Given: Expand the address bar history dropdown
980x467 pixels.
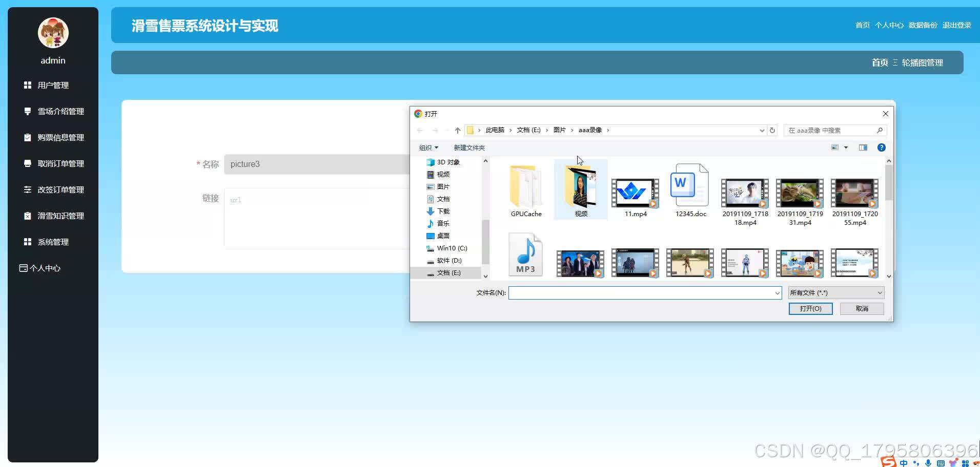Looking at the screenshot, I should 762,130.
